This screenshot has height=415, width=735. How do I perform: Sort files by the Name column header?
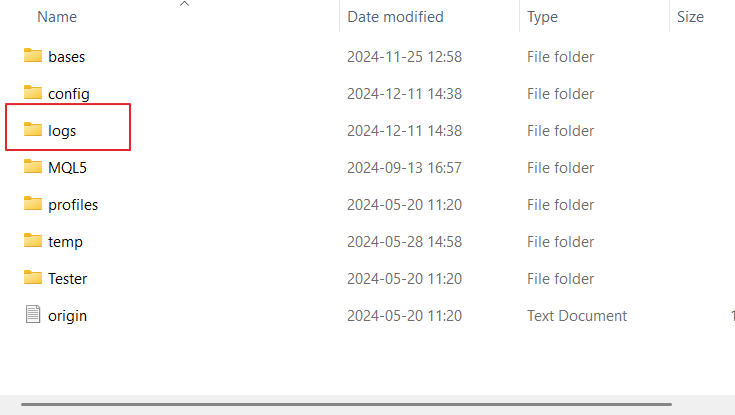click(x=57, y=17)
